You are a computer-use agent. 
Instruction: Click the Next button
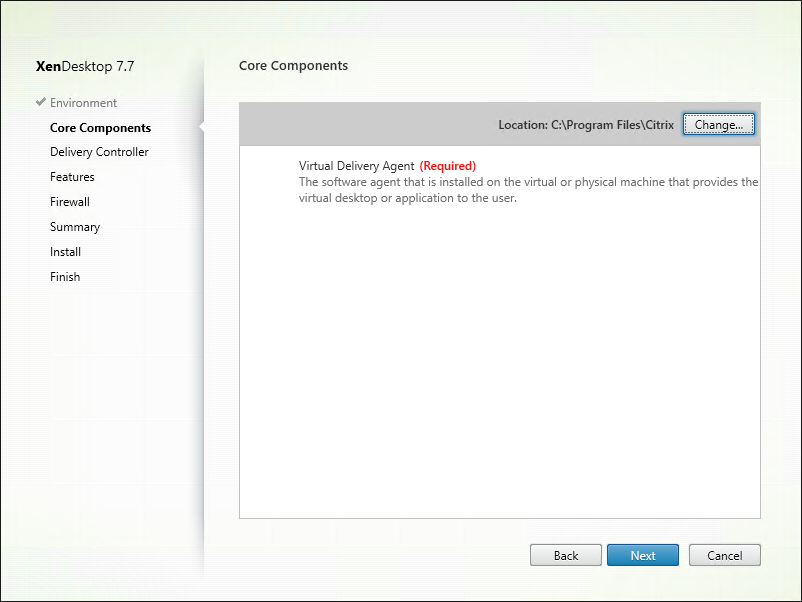point(643,555)
